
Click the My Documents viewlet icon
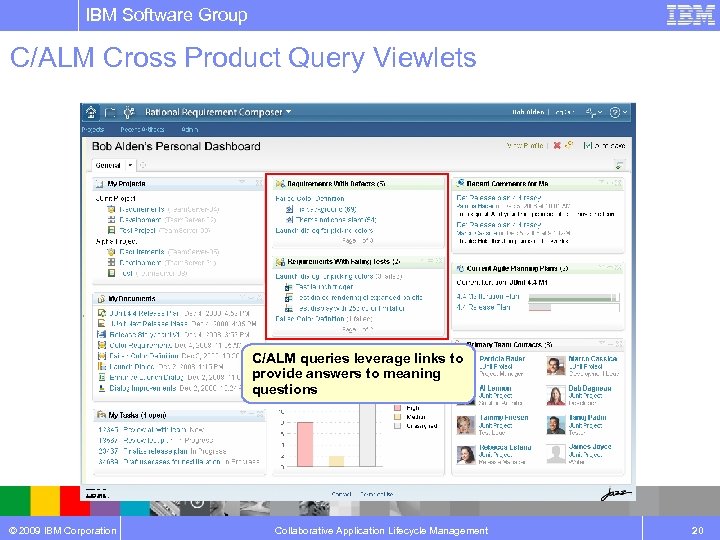[101, 299]
